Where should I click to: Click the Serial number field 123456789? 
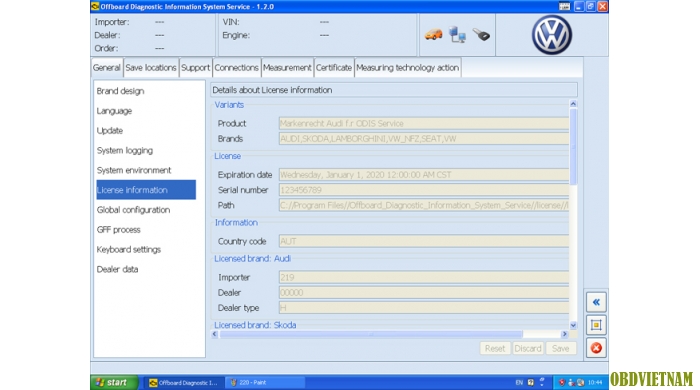(x=424, y=190)
